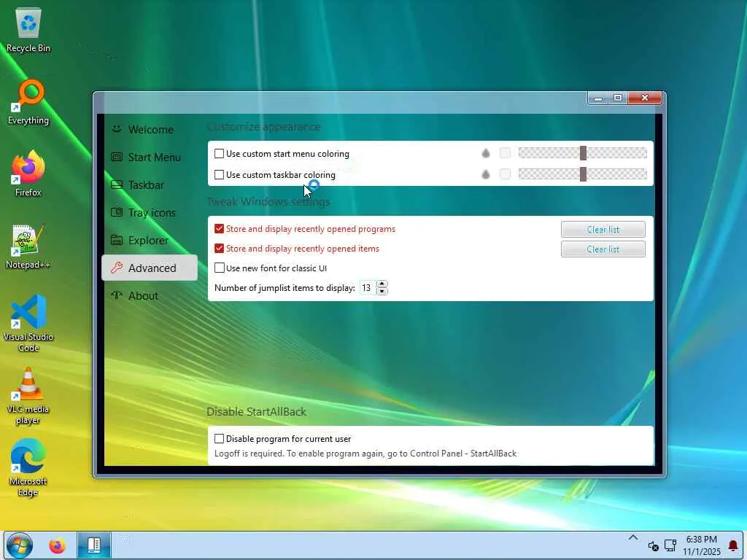Go to the Welcome page
This screenshot has width=747, height=560.
point(150,130)
